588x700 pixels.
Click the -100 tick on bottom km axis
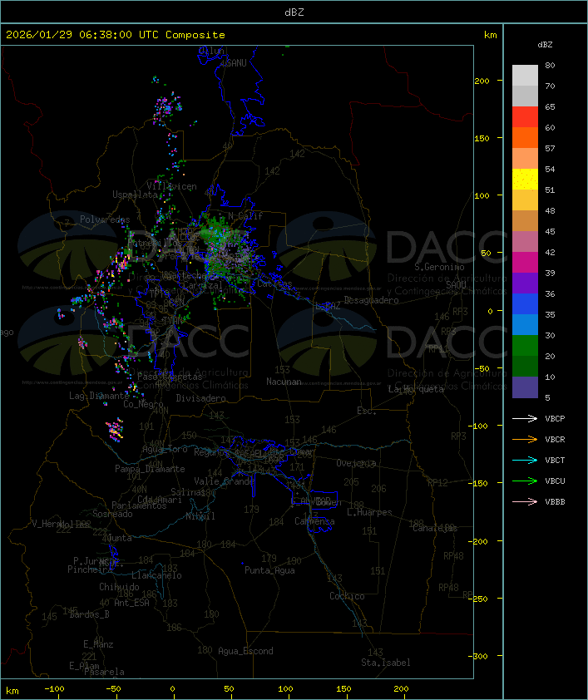[56, 689]
